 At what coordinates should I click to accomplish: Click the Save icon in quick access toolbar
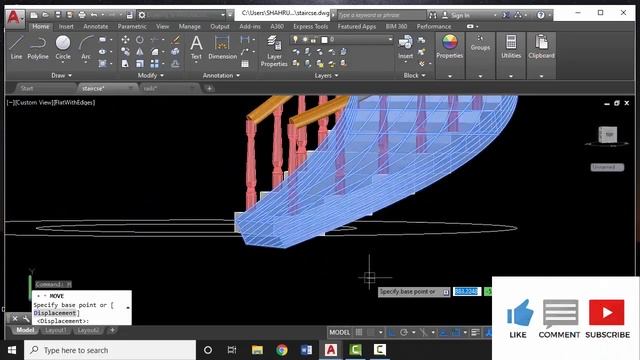point(58,15)
